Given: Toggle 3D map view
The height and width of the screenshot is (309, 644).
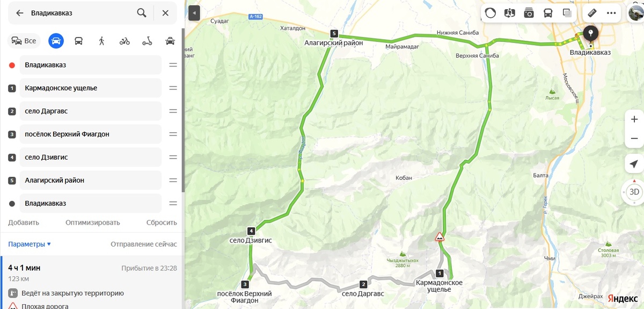Looking at the screenshot, I should (634, 191).
